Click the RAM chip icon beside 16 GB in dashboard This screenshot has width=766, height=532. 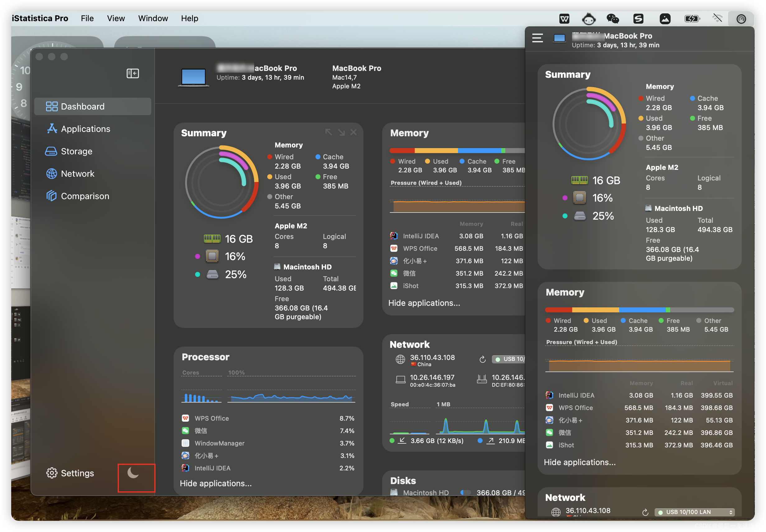pyautogui.click(x=212, y=239)
